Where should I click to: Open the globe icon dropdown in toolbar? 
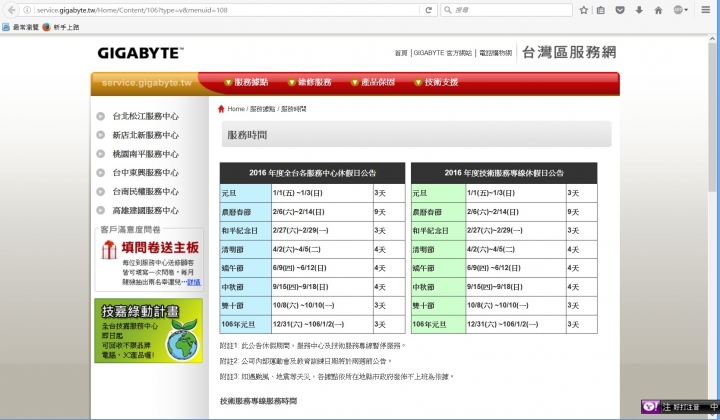point(680,10)
